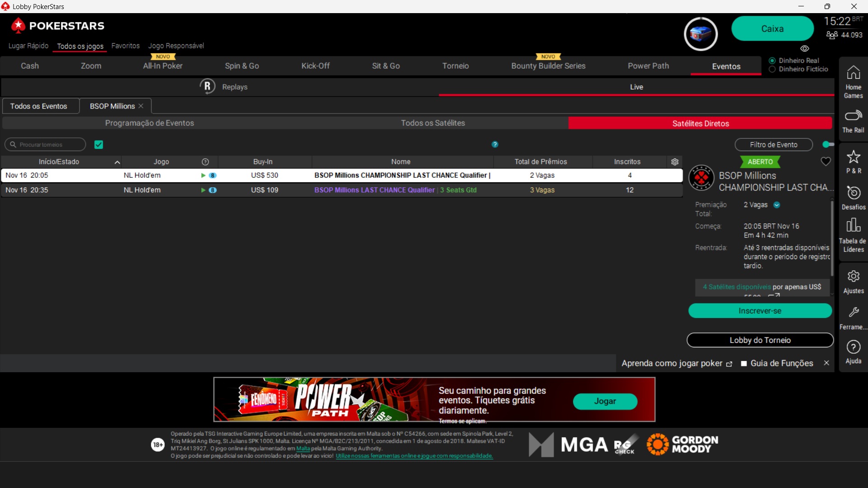Expand the 4 Satélites disponíveis section

[762, 287]
